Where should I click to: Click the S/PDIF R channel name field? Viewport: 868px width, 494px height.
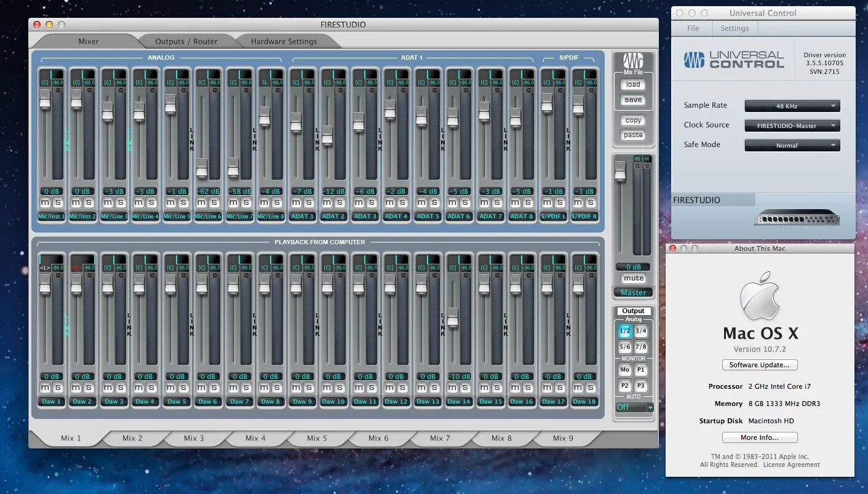585,217
